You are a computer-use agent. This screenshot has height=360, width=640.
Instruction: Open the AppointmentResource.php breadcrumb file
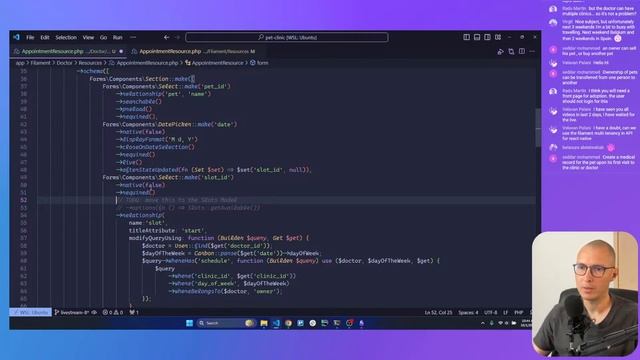pos(147,63)
